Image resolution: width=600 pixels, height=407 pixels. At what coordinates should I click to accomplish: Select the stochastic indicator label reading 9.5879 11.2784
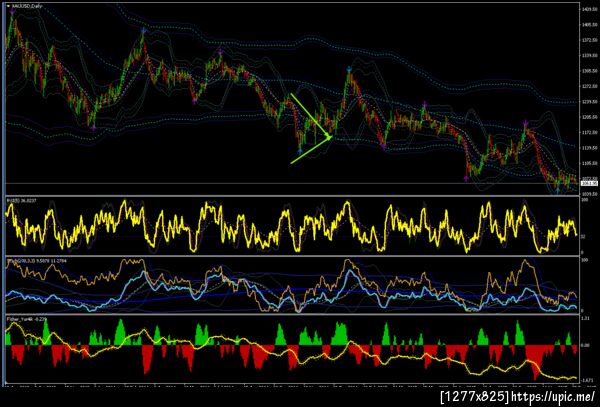point(36,260)
